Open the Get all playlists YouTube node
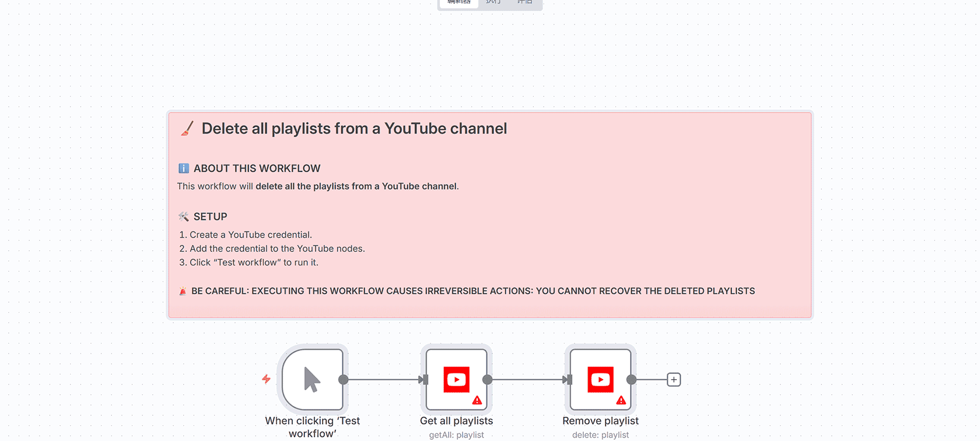The height and width of the screenshot is (441, 980). [x=456, y=380]
